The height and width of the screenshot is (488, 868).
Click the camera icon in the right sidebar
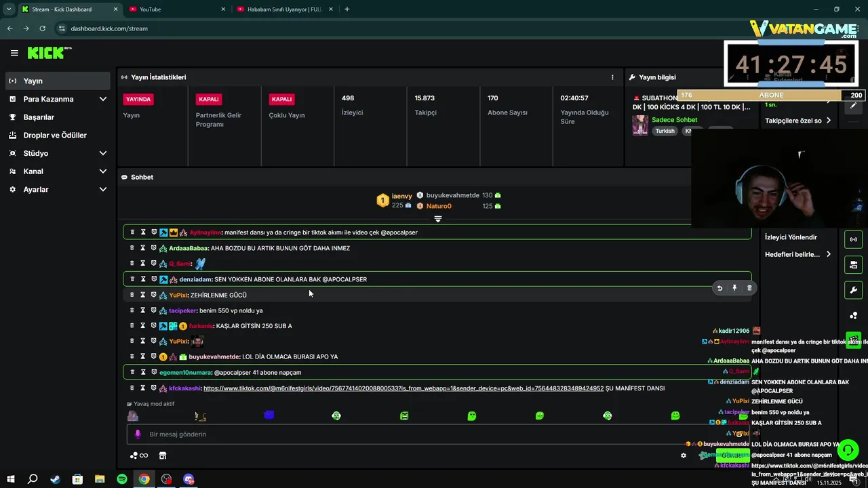[853, 264]
